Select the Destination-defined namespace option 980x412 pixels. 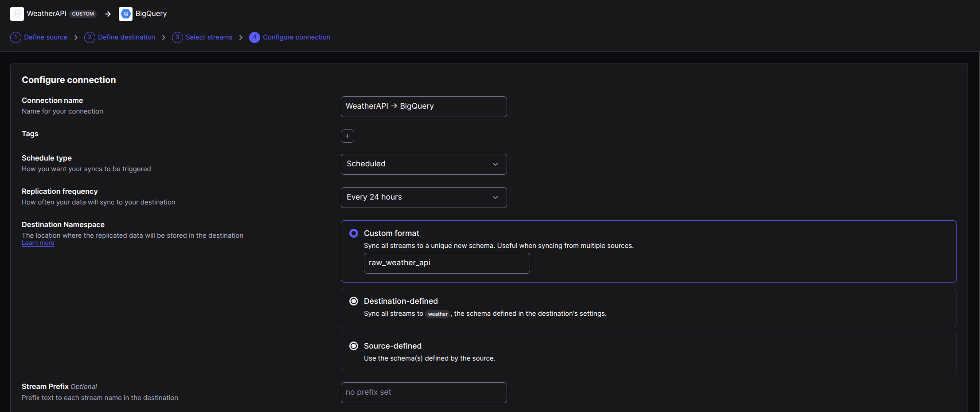point(354,301)
